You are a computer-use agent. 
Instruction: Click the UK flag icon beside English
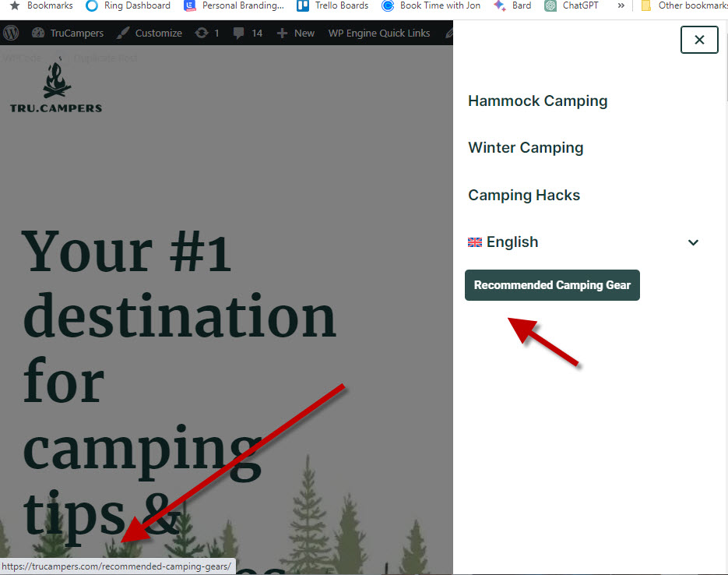tap(474, 242)
